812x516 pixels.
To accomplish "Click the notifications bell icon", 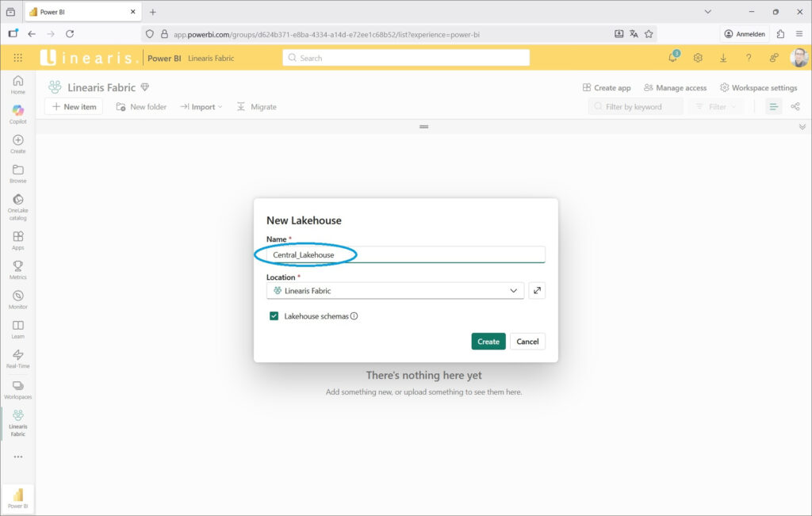I will (x=673, y=58).
